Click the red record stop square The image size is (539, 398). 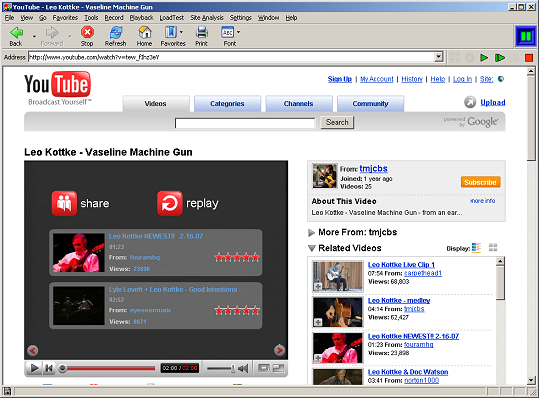coord(529,57)
